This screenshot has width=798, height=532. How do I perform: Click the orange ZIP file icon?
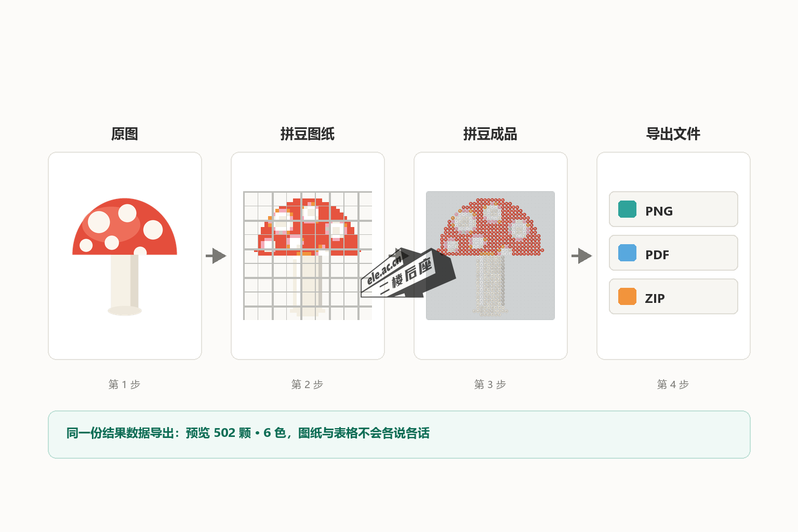(x=627, y=296)
